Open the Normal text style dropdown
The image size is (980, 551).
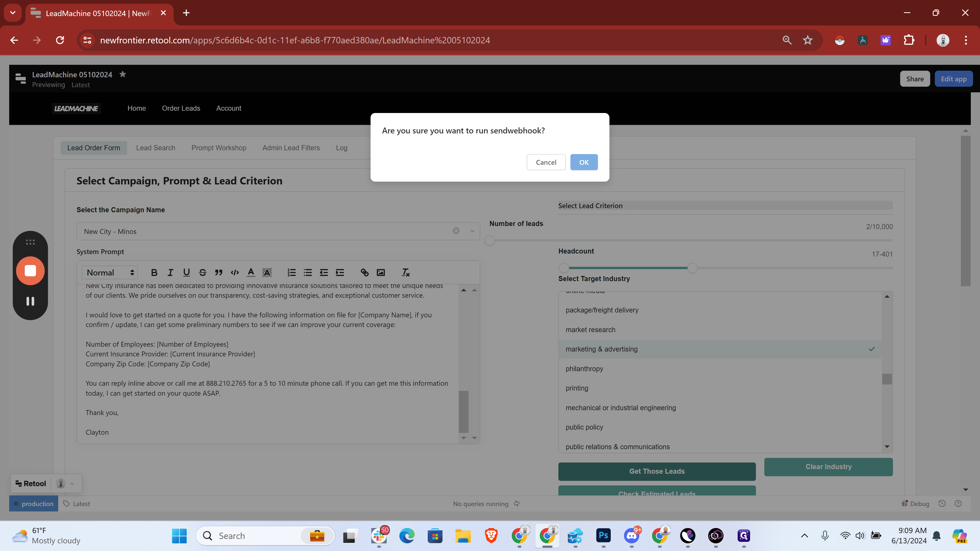tap(110, 272)
